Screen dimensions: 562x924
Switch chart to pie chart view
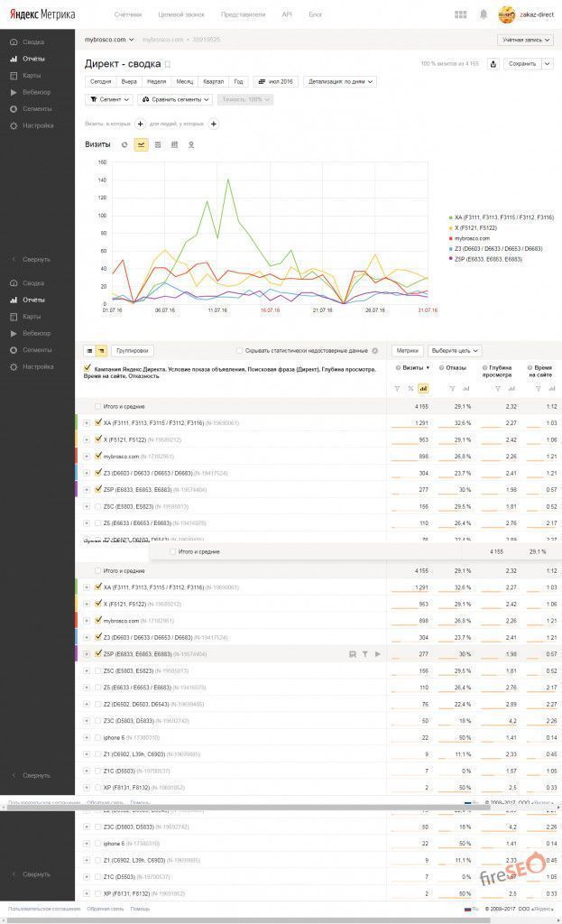coord(124,144)
